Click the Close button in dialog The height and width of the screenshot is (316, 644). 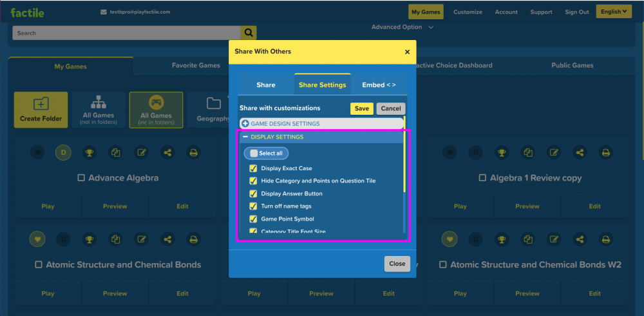[x=397, y=264]
